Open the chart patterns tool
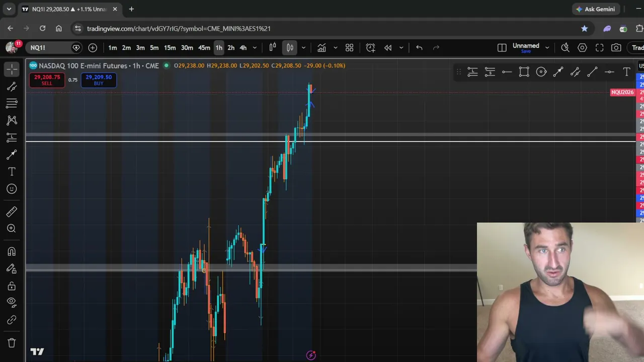This screenshot has width=644, height=362. [x=12, y=120]
